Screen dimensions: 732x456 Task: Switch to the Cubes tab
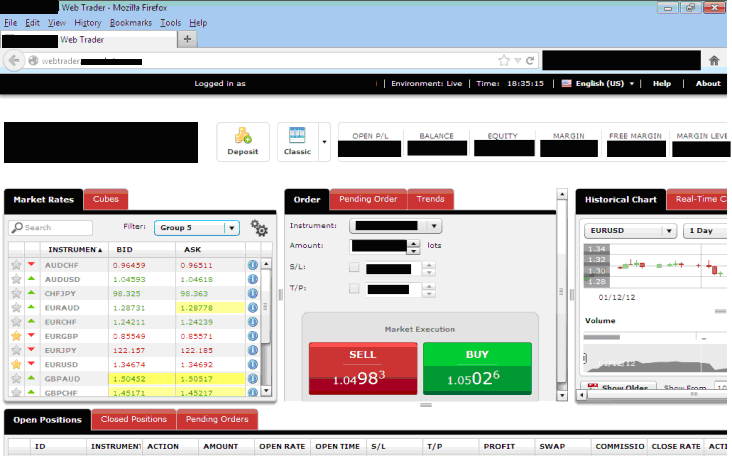point(105,199)
